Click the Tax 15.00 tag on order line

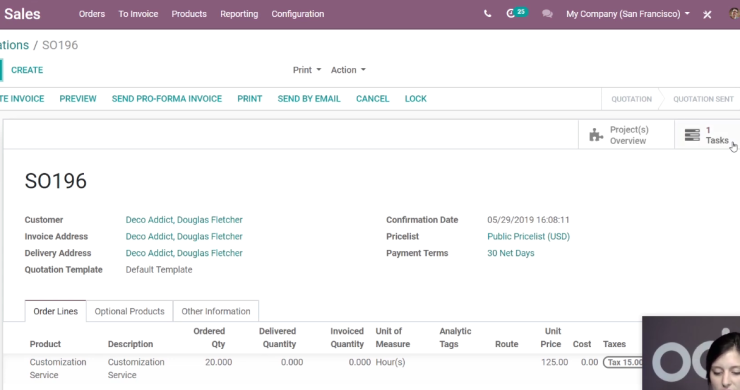coord(623,362)
